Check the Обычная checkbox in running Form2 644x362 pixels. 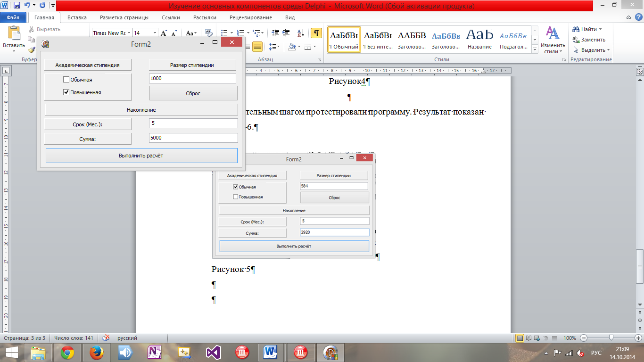coord(66,80)
